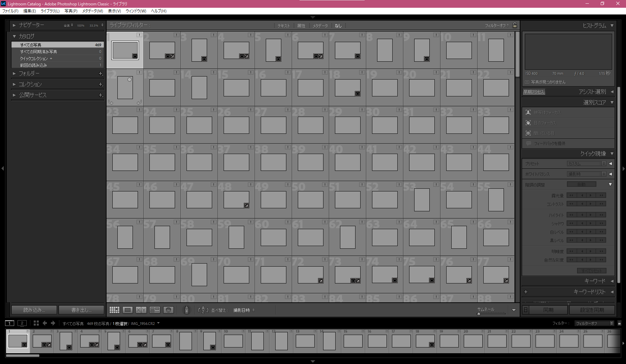Select the メタデータ filter tab
Image resolution: width=626 pixels, height=364 pixels.
coord(320,26)
